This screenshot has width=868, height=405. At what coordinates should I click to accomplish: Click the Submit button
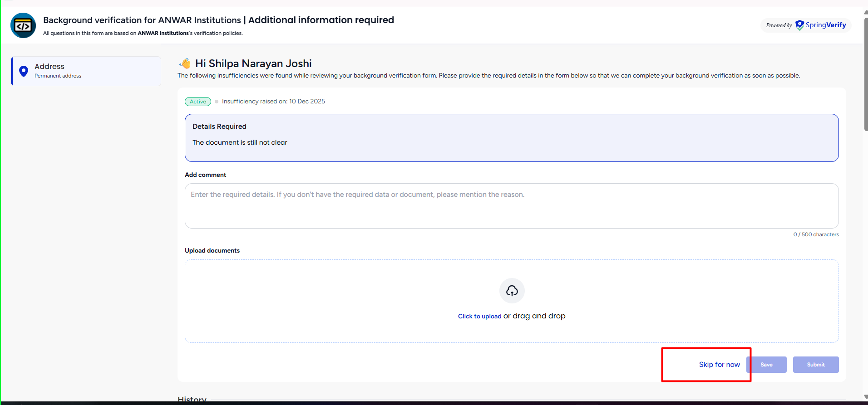tap(815, 365)
